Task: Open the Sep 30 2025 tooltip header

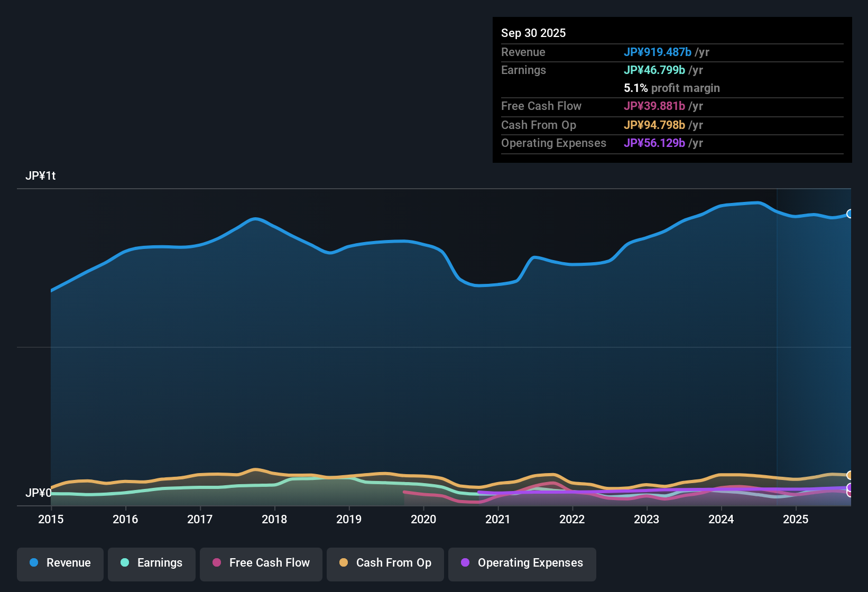Action: click(533, 33)
